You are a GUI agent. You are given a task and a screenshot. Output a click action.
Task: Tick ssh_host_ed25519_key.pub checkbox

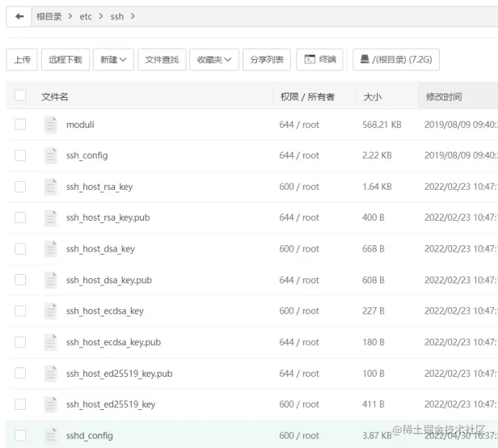click(20, 373)
